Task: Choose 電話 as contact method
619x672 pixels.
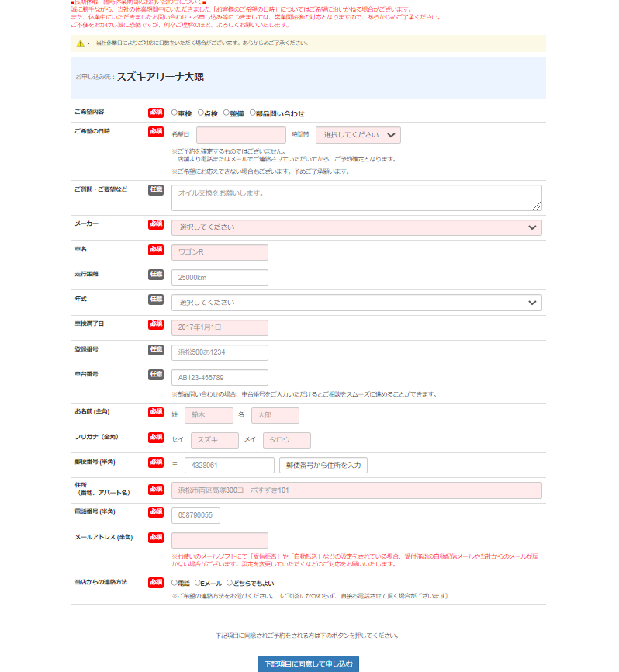Action: [175, 583]
